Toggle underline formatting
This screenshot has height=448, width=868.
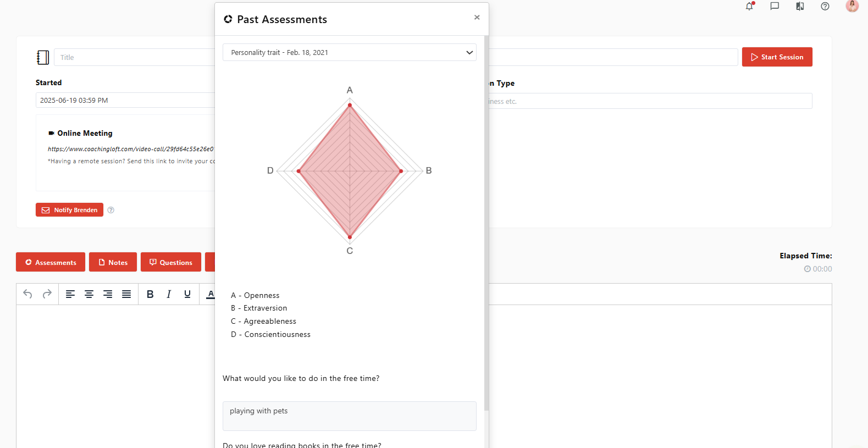[187, 294]
